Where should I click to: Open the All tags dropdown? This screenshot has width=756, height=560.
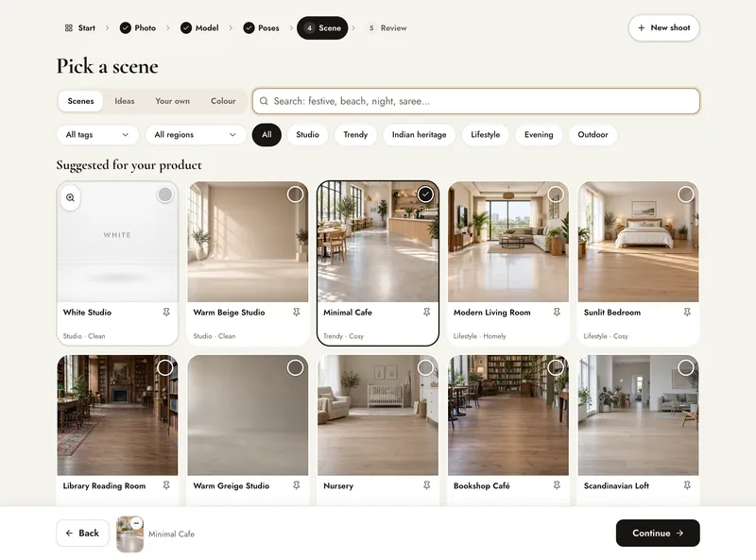coord(97,135)
